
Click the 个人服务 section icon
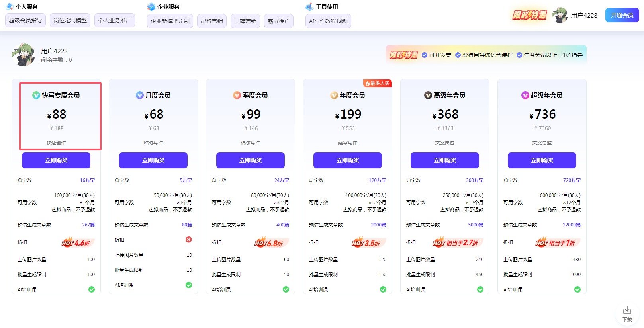(x=10, y=7)
